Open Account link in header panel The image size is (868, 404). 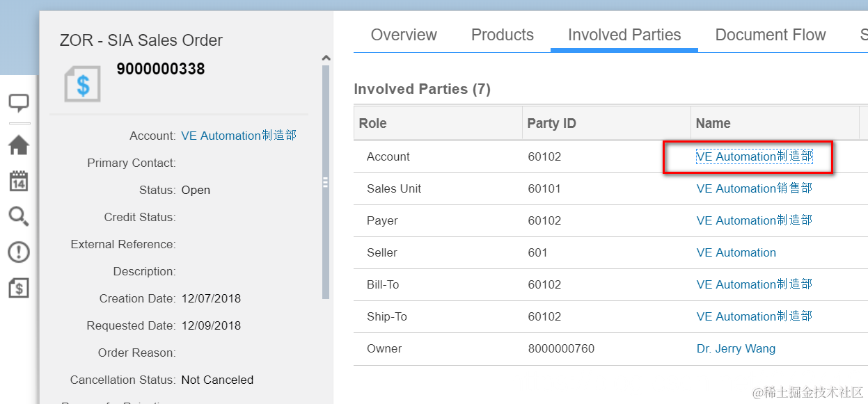click(239, 136)
